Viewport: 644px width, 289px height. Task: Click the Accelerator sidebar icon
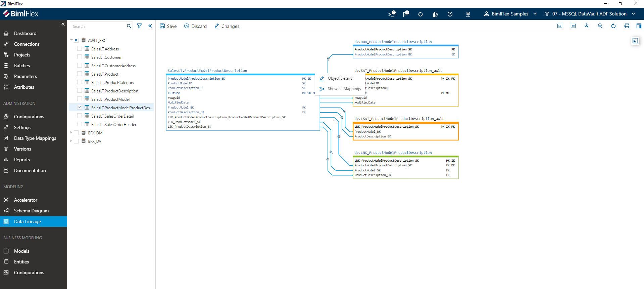click(x=6, y=200)
